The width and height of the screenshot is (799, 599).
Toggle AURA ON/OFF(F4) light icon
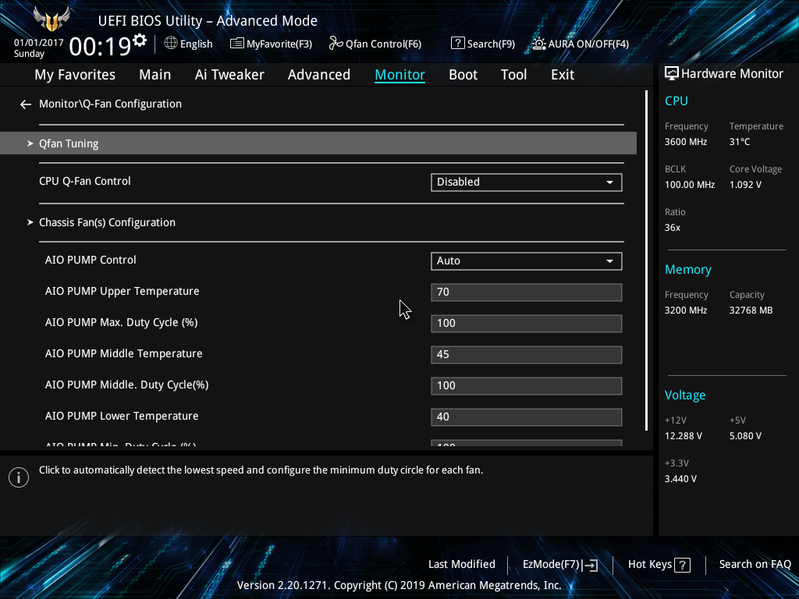click(539, 44)
